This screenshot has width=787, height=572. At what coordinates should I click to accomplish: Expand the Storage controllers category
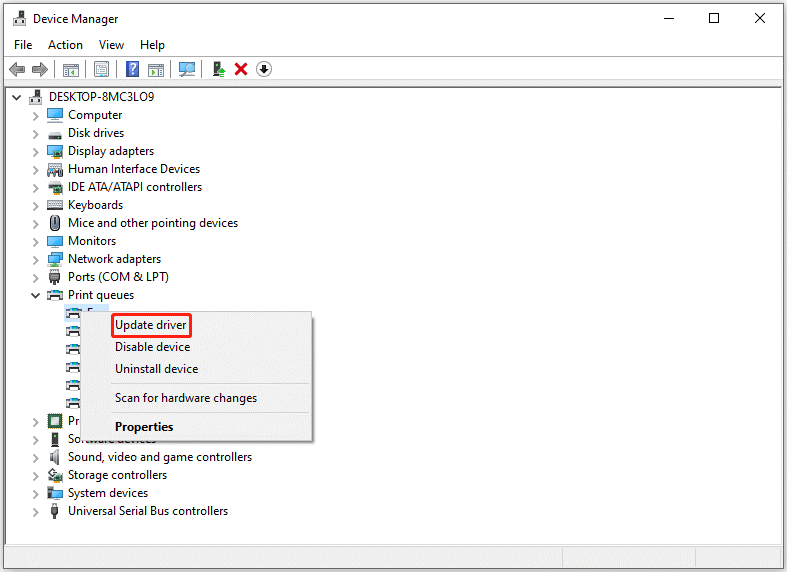pyautogui.click(x=35, y=476)
